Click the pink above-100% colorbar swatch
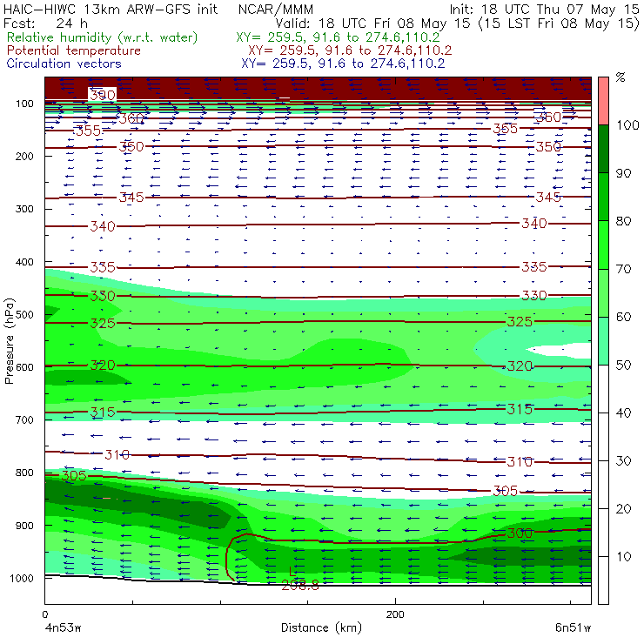The image size is (644, 644). pyautogui.click(x=603, y=101)
